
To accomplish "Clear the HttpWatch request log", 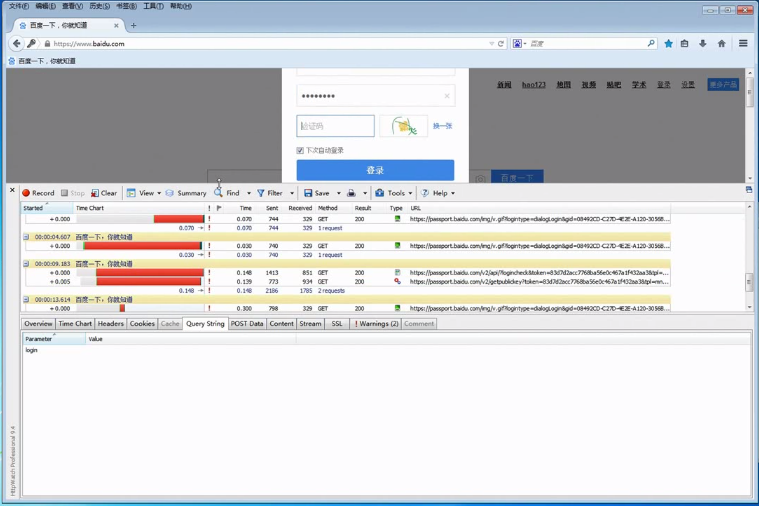I will 104,193.
